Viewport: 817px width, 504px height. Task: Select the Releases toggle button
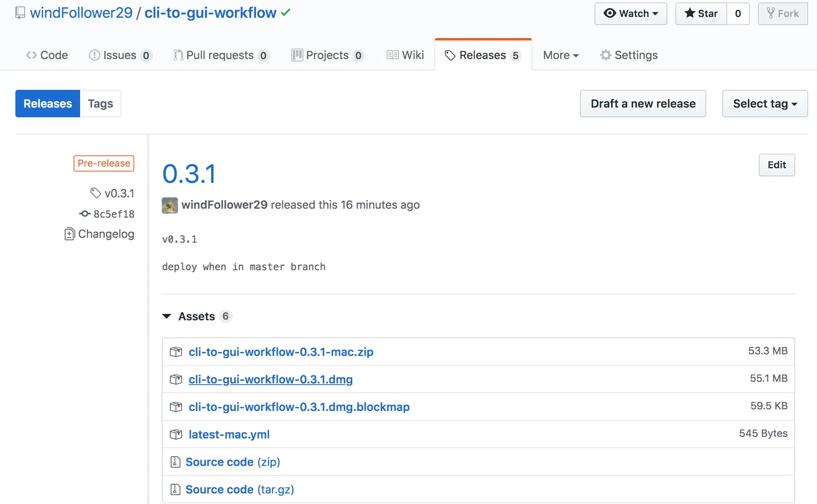pos(48,104)
